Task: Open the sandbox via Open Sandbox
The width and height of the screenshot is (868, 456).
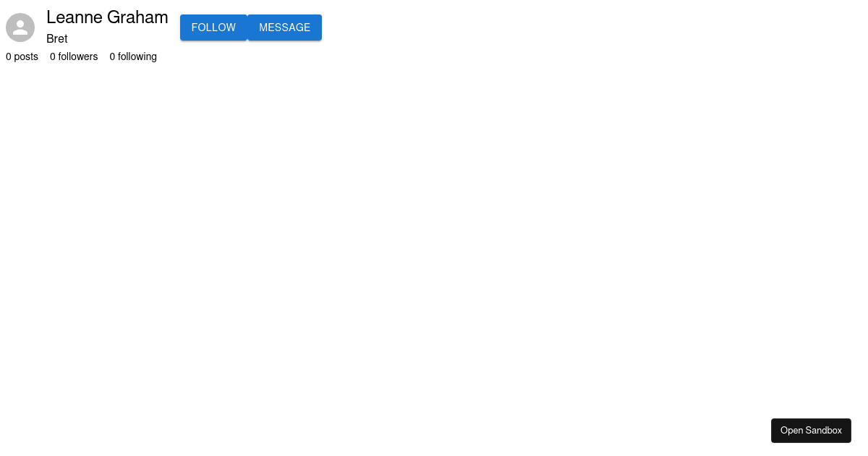Action: point(811,431)
